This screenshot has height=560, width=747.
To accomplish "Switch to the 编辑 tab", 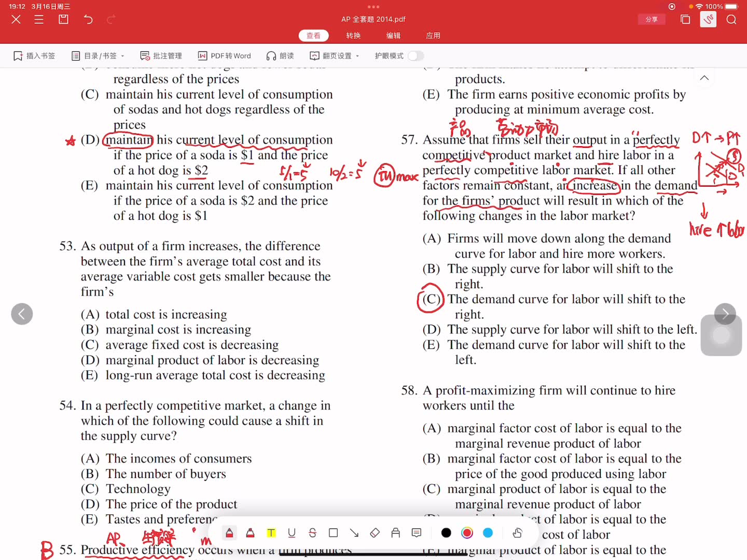I will click(x=393, y=35).
